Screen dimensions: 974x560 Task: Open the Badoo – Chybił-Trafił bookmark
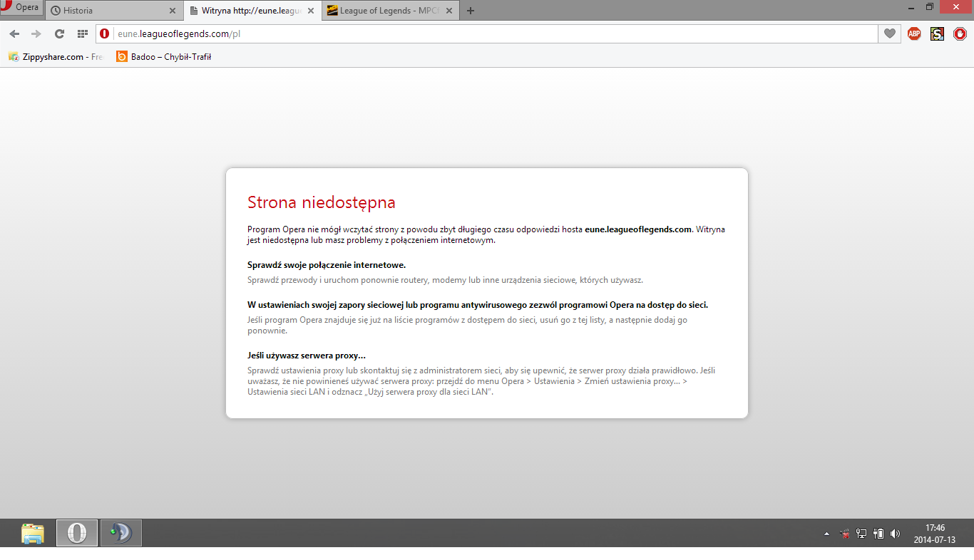click(164, 56)
